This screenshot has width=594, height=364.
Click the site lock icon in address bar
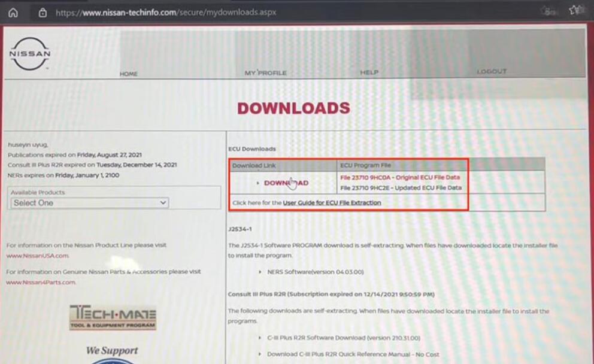coord(43,13)
